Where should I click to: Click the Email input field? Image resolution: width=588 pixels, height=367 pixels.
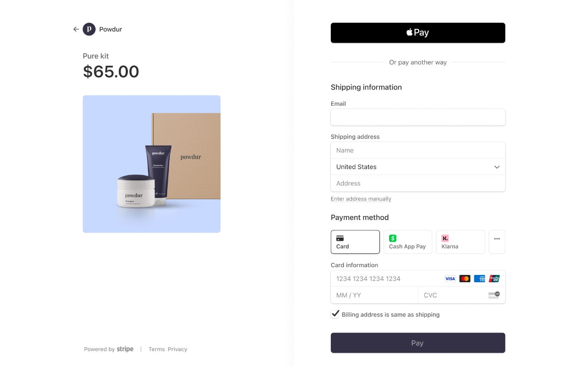418,117
